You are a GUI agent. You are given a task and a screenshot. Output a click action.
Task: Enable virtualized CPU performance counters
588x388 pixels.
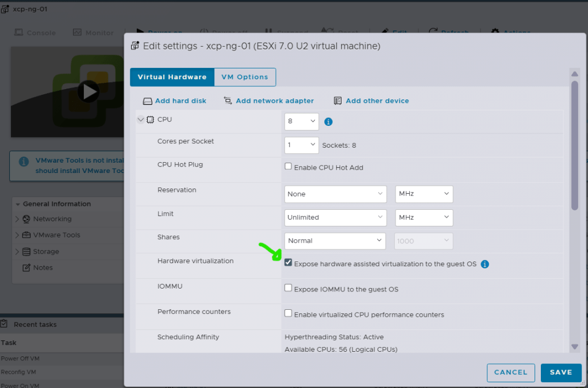[289, 314]
